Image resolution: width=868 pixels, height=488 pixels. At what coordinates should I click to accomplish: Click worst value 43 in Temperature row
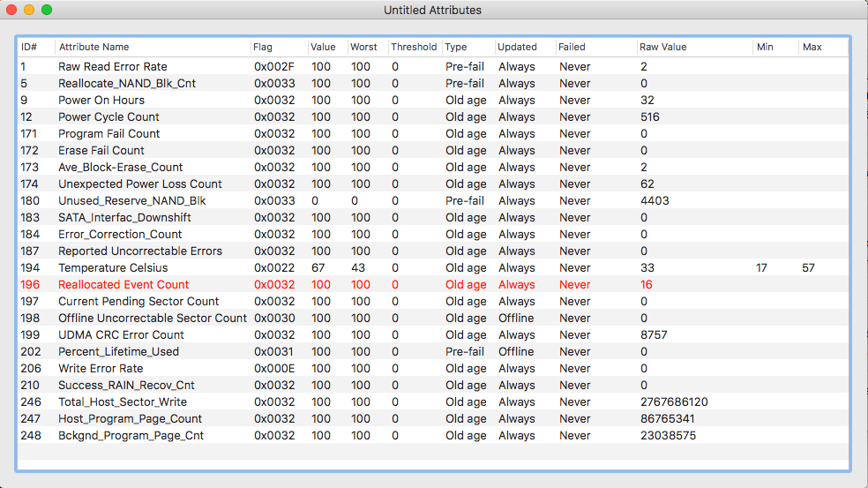[358, 267]
